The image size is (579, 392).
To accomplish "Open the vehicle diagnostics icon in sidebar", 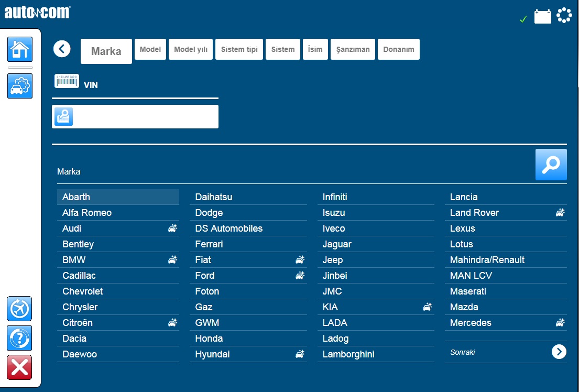I will (20, 86).
